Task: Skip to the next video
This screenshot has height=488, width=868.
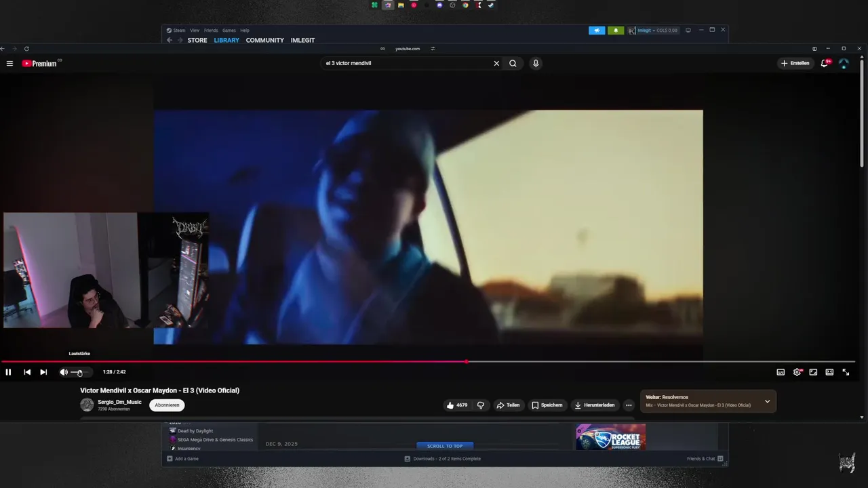Action: 43,372
